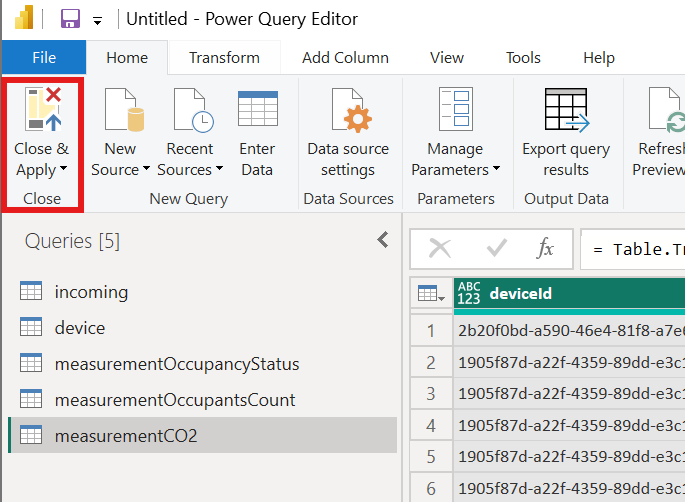Open the Quick Access Toolbar dropdown
The width and height of the screenshot is (685, 502).
tap(97, 20)
